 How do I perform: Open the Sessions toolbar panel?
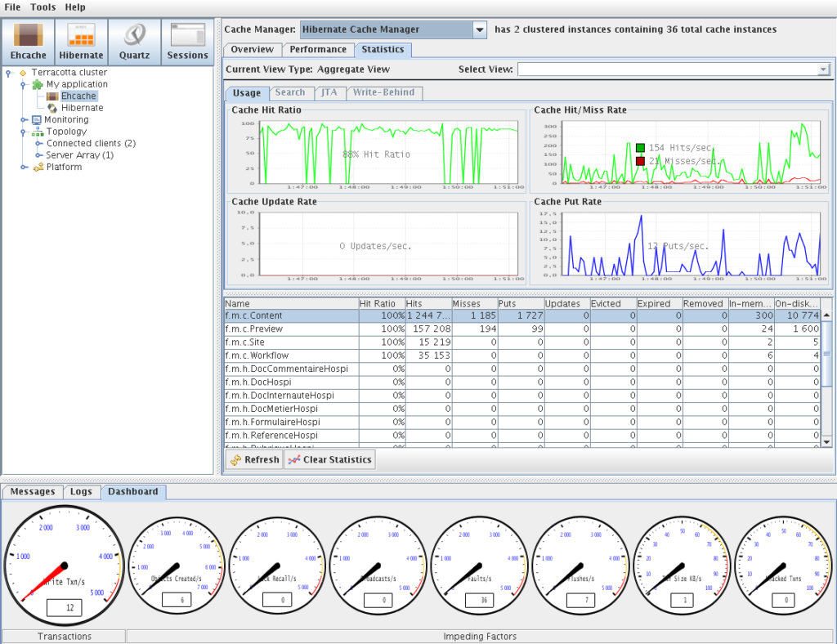click(187, 42)
